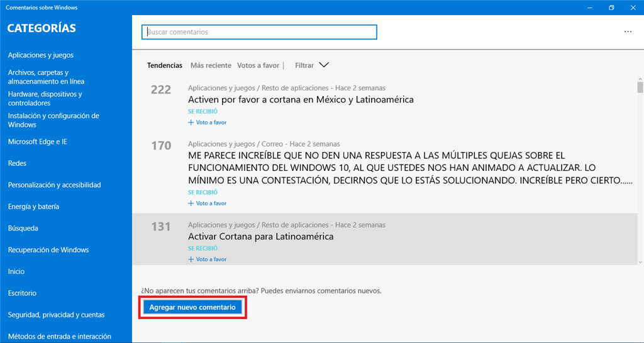This screenshot has height=343, width=644.
Task: Select Métodos de entrada e interacción category
Action: pos(60,337)
